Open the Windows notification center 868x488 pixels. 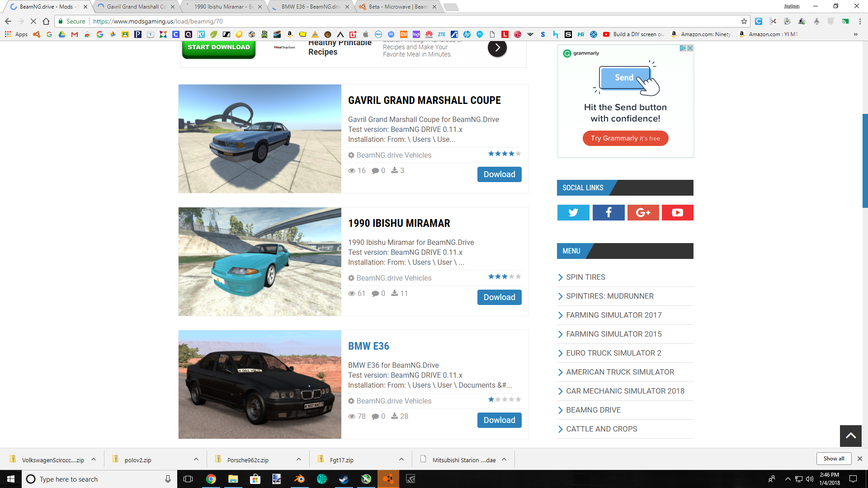tap(853, 479)
